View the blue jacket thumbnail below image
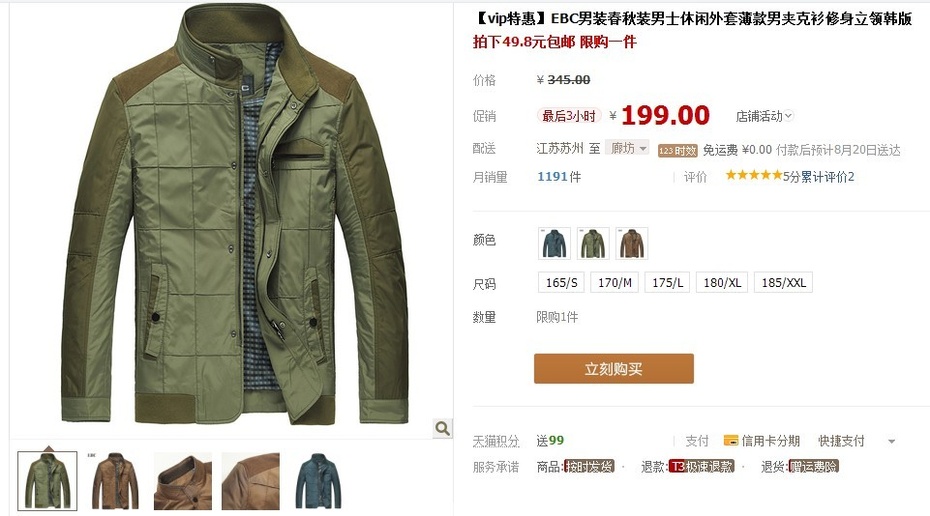The height and width of the screenshot is (516, 930). click(319, 481)
